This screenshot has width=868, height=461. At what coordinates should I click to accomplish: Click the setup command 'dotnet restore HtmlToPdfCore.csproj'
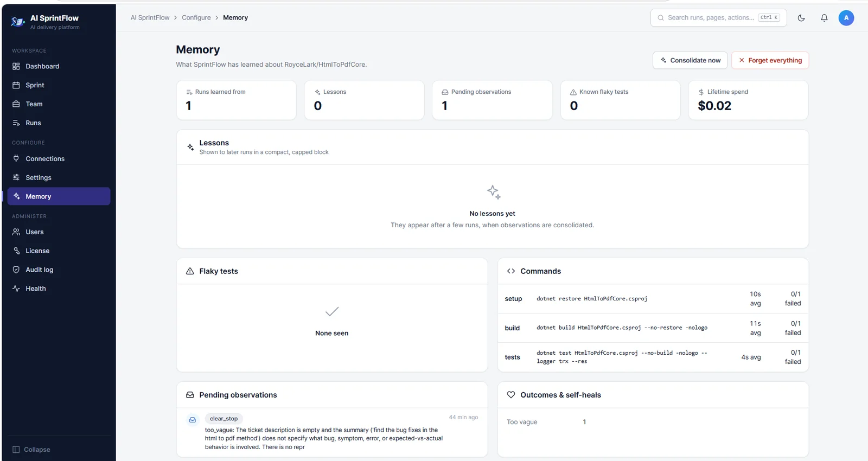pyautogui.click(x=592, y=299)
